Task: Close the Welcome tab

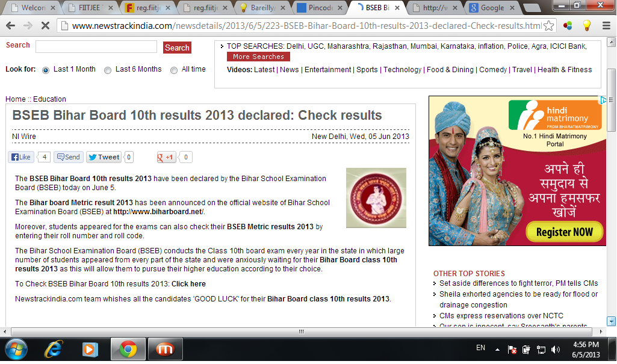Action: [53, 7]
